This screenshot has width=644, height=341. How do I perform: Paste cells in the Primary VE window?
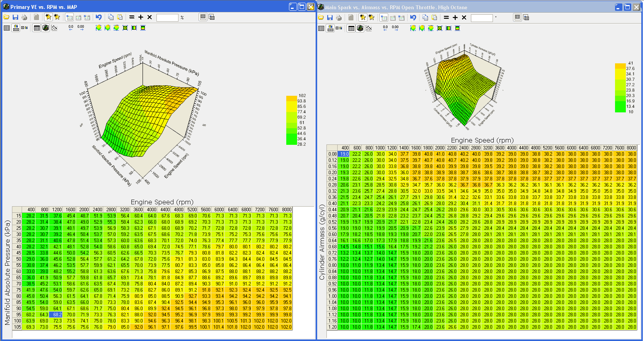pyautogui.click(x=120, y=17)
